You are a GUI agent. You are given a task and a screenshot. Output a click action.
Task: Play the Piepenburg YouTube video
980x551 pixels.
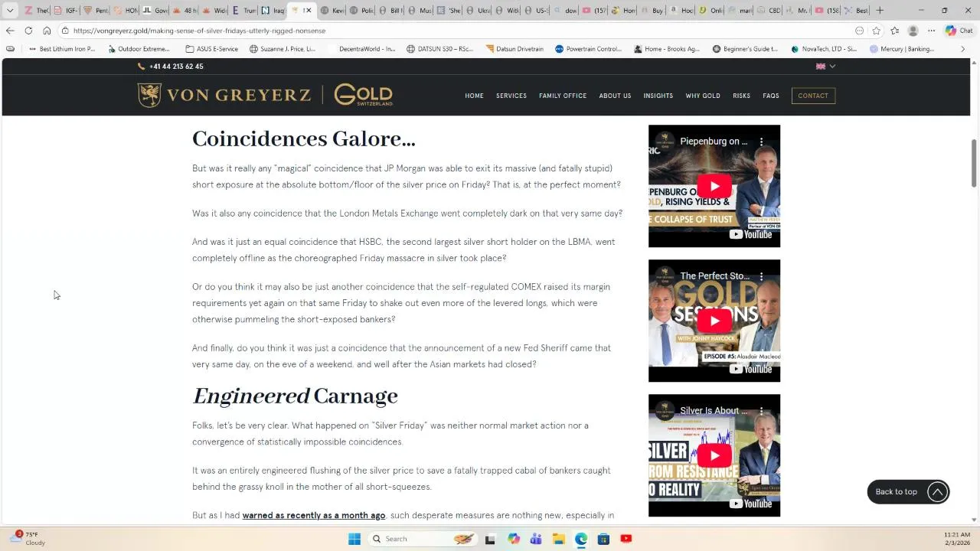714,186
